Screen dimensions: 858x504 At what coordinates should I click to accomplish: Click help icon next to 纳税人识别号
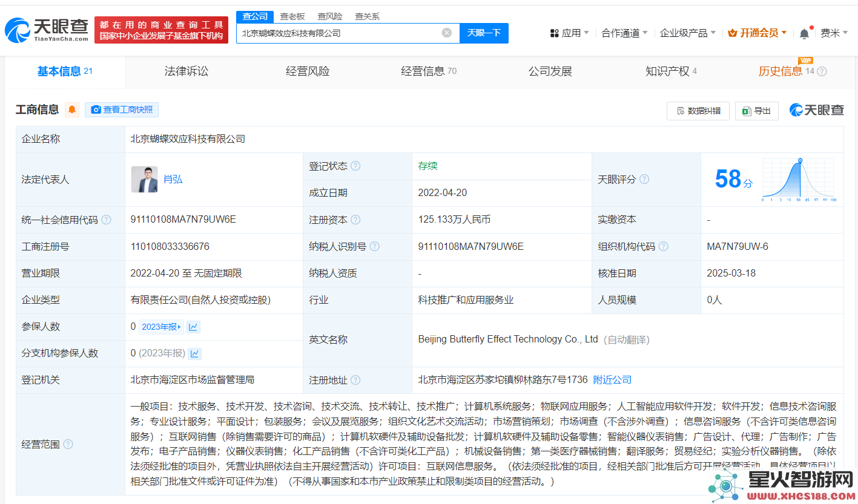pos(375,246)
